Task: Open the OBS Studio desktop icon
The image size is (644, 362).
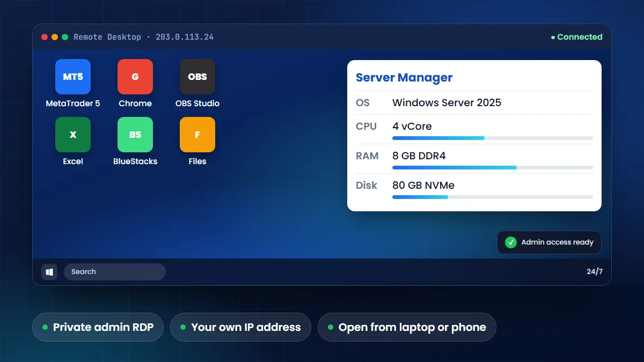Action: [x=197, y=77]
